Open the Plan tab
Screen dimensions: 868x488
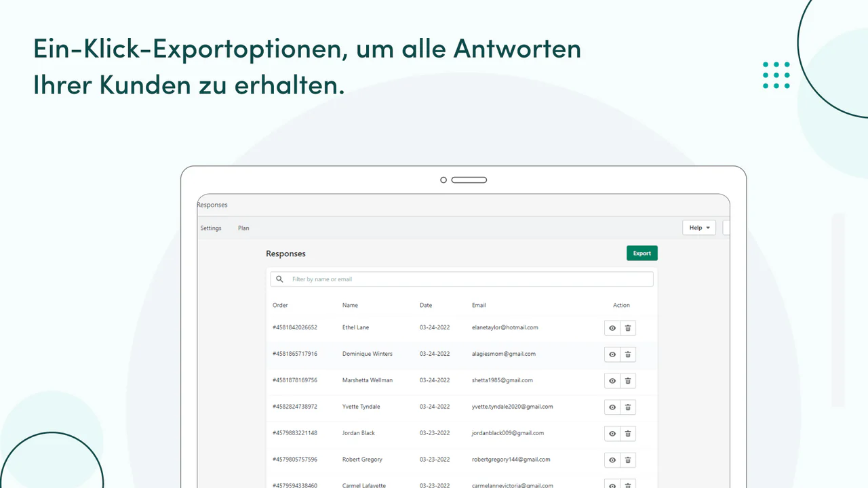[243, 228]
